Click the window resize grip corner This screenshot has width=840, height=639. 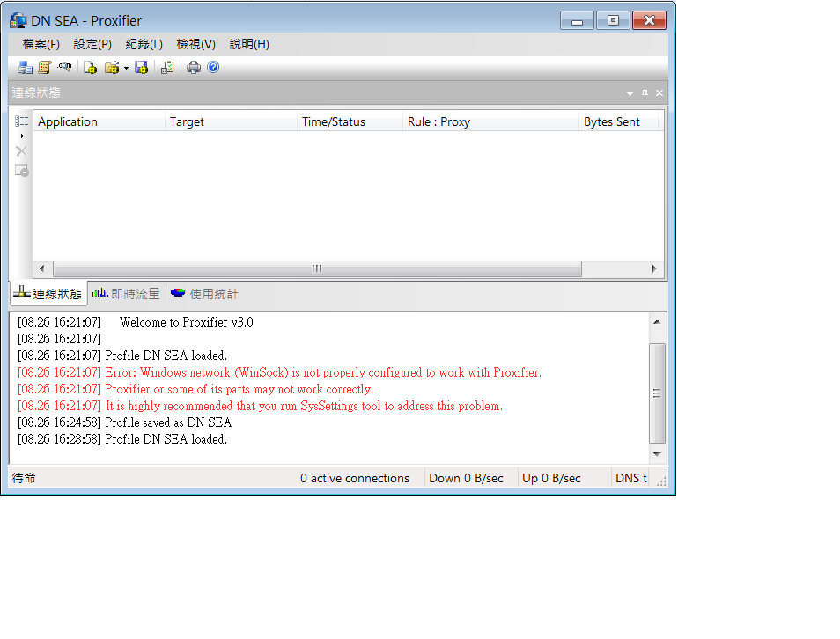coord(661,481)
